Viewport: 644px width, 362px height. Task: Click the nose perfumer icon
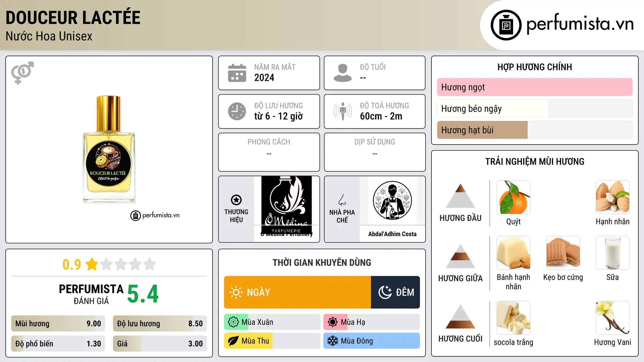tap(342, 200)
